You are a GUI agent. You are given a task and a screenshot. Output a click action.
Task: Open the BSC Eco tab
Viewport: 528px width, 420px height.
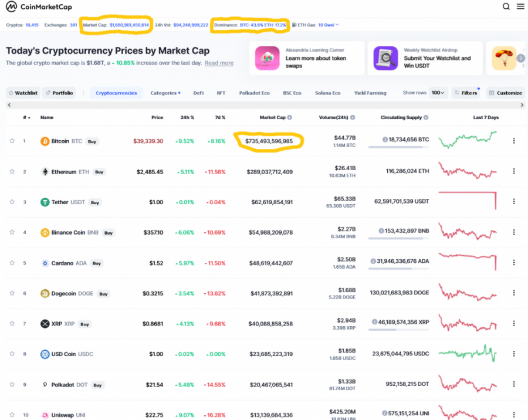pos(292,93)
